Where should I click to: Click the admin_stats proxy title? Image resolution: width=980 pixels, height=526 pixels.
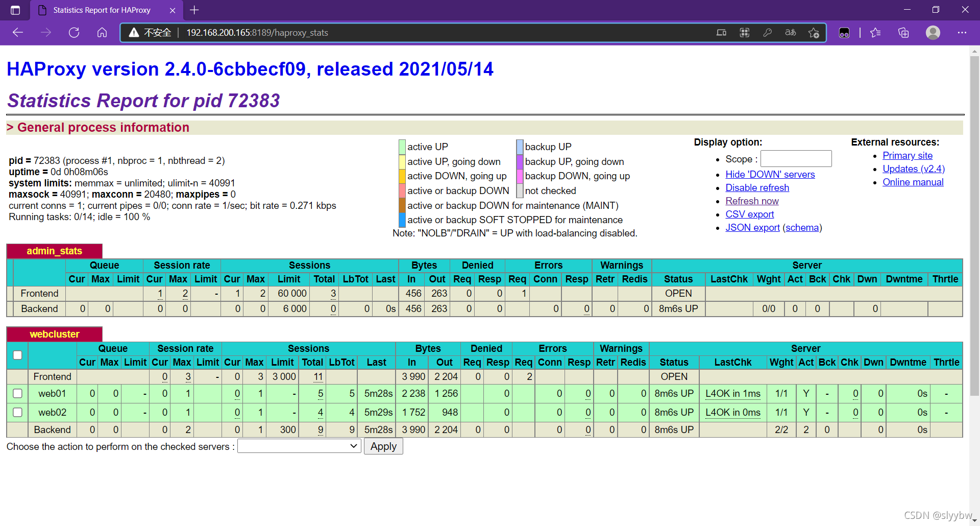pos(55,251)
